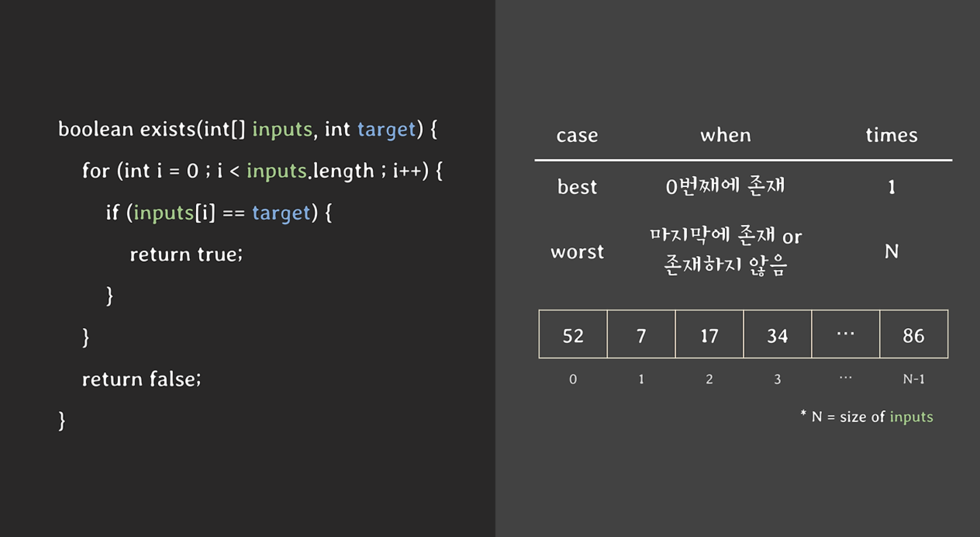Viewport: 980px width, 537px height.
Task: Click the N value in worst row
Action: pyautogui.click(x=892, y=251)
